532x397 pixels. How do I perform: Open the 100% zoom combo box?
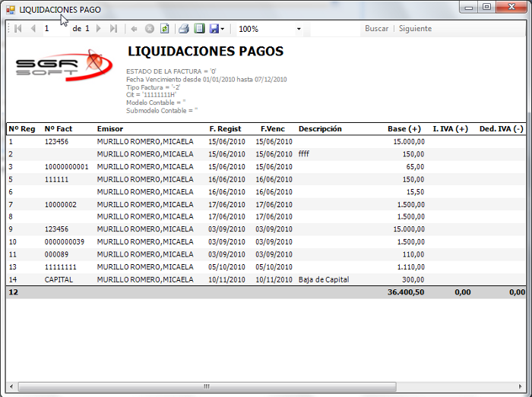pyautogui.click(x=269, y=29)
